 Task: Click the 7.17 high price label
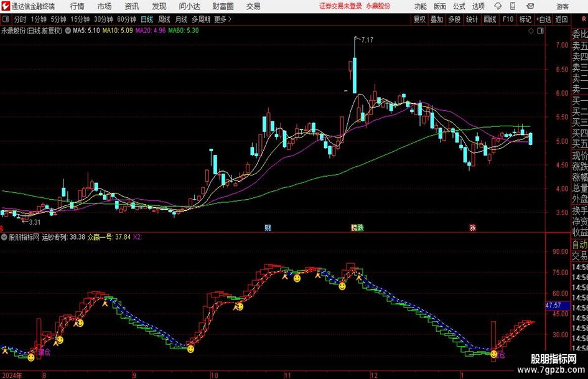tap(367, 40)
